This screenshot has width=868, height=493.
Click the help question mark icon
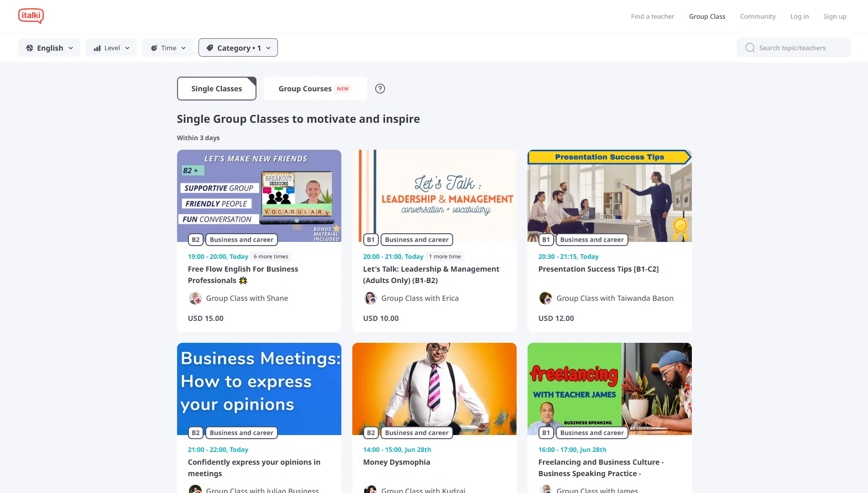(x=380, y=89)
